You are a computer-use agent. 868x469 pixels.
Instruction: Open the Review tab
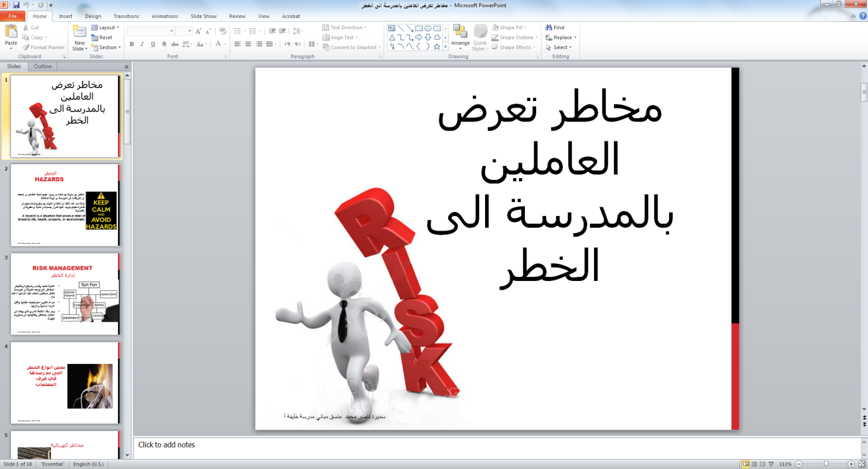click(x=237, y=16)
